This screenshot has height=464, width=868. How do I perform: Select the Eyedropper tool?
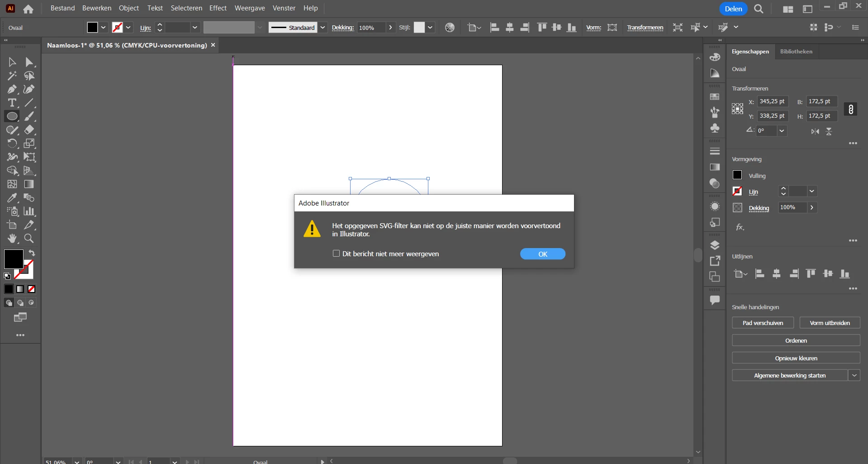12,198
